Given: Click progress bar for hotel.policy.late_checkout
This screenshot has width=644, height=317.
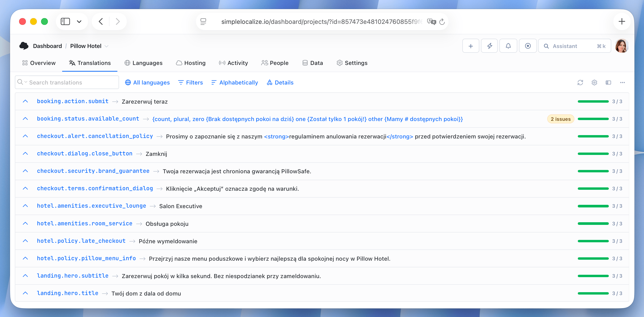Looking at the screenshot, I should 593,241.
